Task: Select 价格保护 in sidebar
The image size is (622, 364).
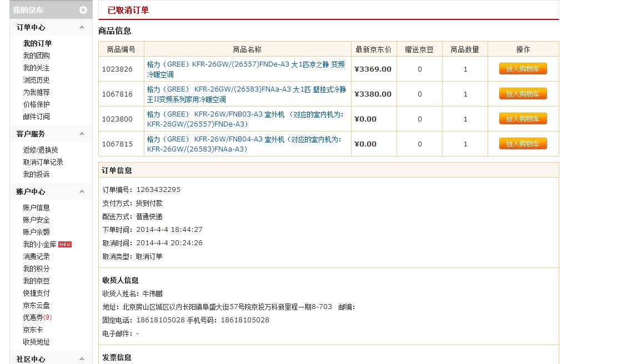Action: point(37,105)
